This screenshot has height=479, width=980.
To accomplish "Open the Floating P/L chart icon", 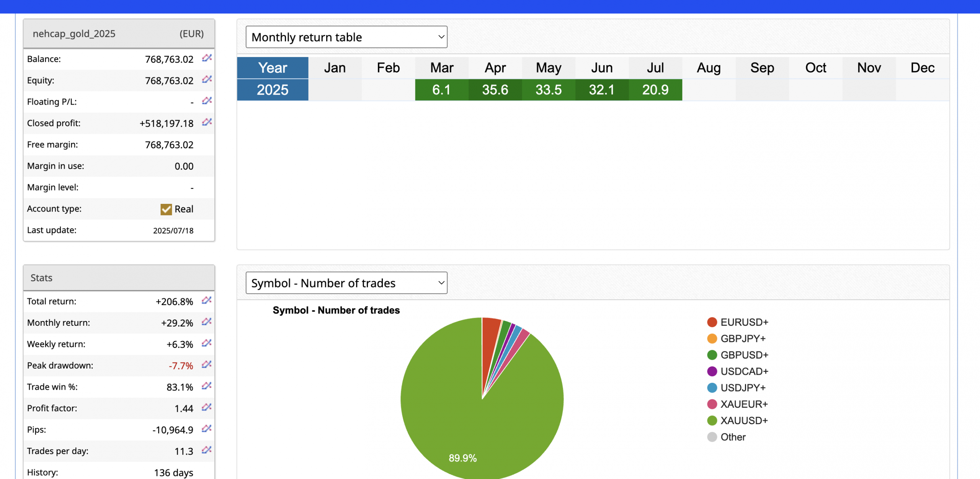I will tap(207, 101).
